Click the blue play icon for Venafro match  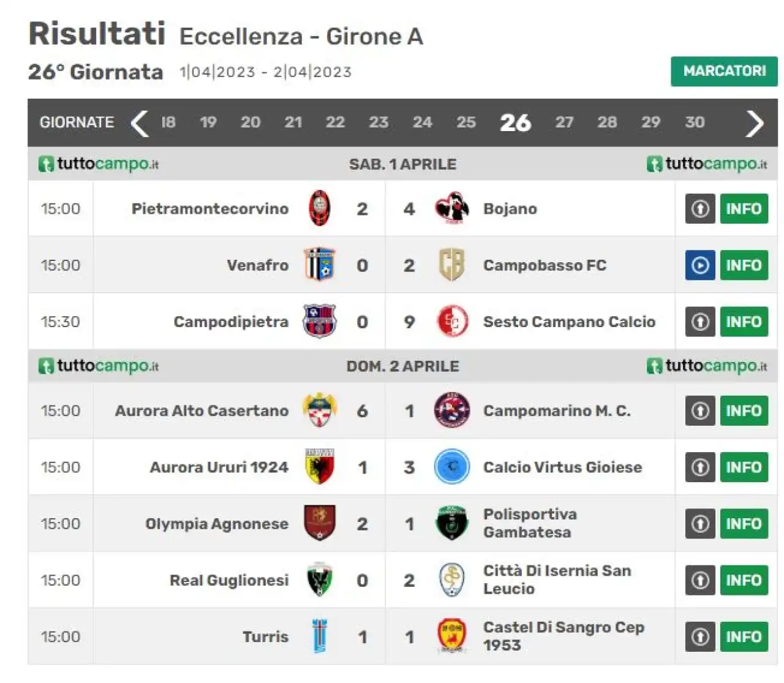coord(700,265)
